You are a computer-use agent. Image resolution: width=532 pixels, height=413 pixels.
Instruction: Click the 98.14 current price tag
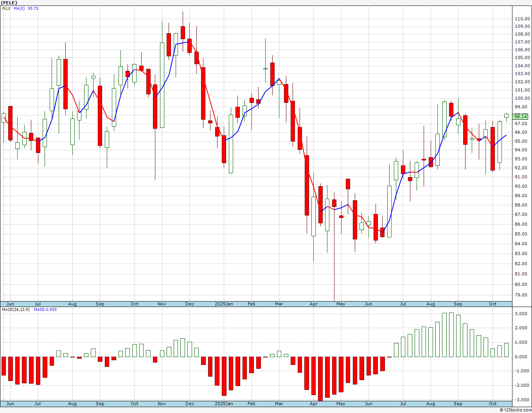point(520,117)
